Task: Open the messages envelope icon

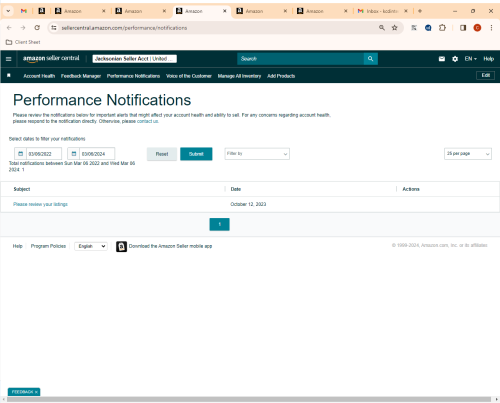Action: click(442, 59)
